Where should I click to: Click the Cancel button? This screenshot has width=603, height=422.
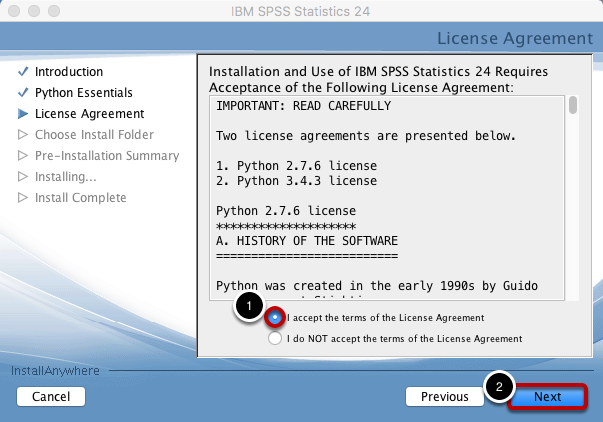[51, 397]
